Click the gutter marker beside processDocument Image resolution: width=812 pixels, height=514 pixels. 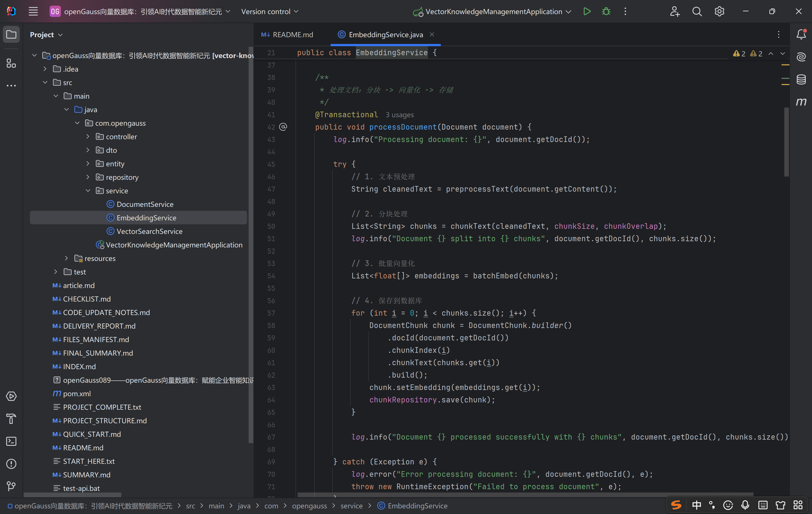[283, 127]
